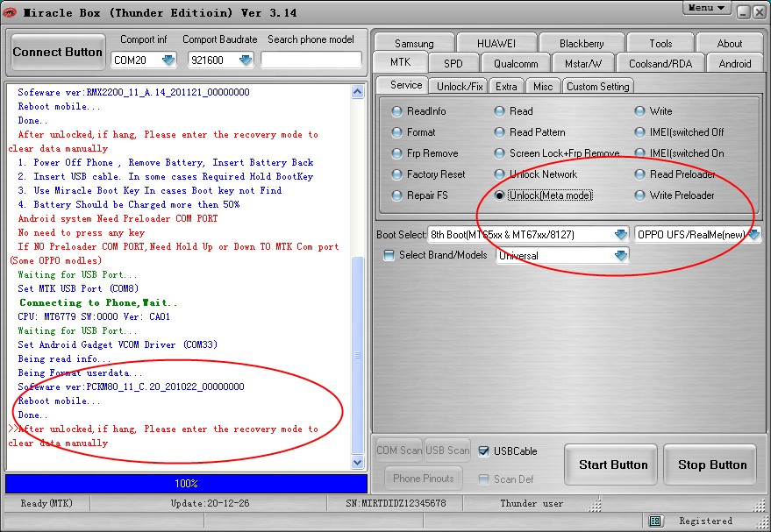
Task: Click the log scrollbar down arrow
Action: pyautogui.click(x=358, y=462)
